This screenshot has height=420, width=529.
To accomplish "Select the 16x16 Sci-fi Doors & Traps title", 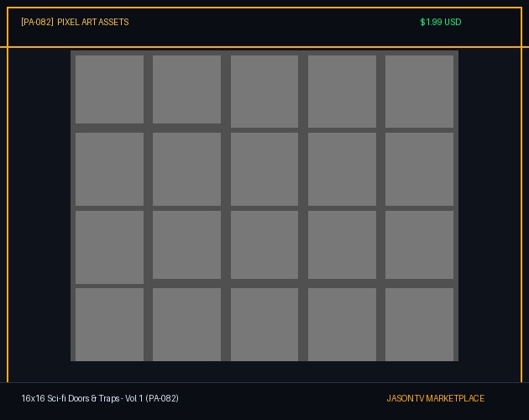I will pos(100,398).
